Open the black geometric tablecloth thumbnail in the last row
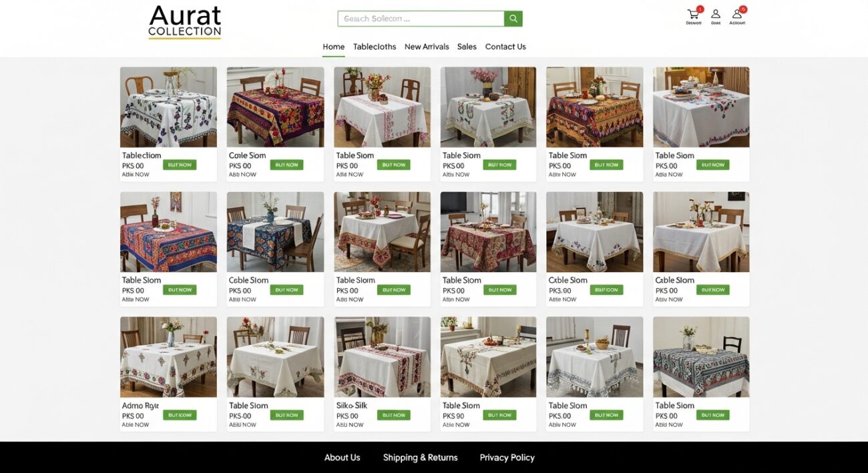Image resolution: width=868 pixels, height=473 pixels. (x=701, y=357)
